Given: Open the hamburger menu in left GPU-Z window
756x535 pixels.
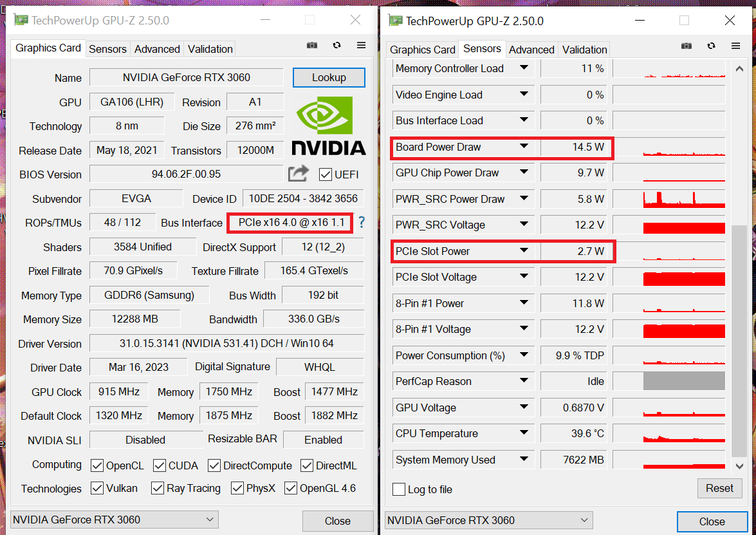Looking at the screenshot, I should [361, 45].
